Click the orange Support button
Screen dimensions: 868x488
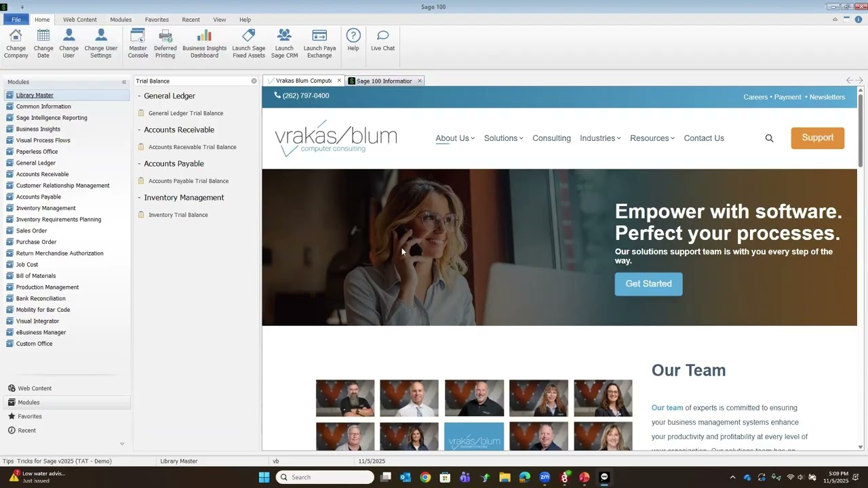click(818, 138)
